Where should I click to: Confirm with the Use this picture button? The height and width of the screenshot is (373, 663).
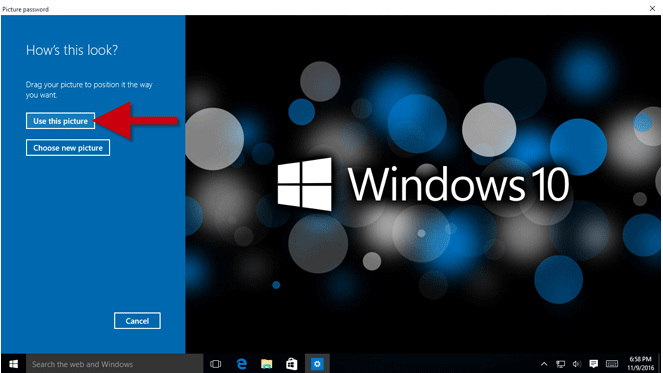tap(60, 121)
